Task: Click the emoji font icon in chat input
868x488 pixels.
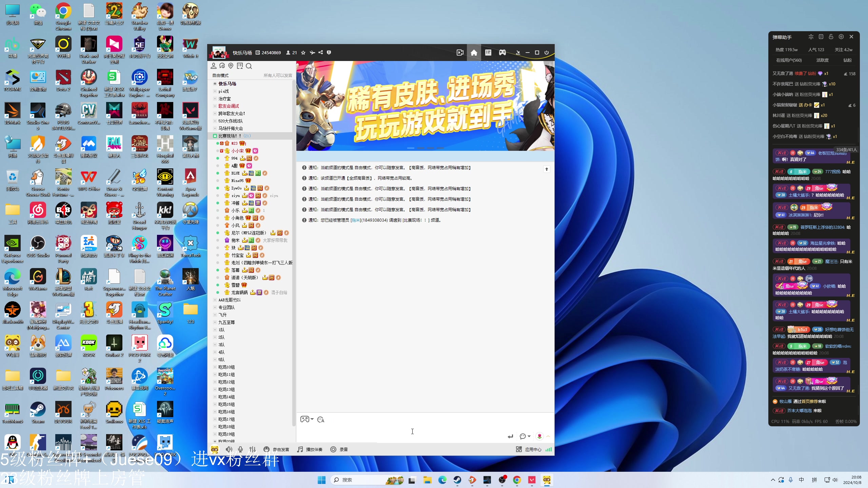Action: (x=321, y=420)
